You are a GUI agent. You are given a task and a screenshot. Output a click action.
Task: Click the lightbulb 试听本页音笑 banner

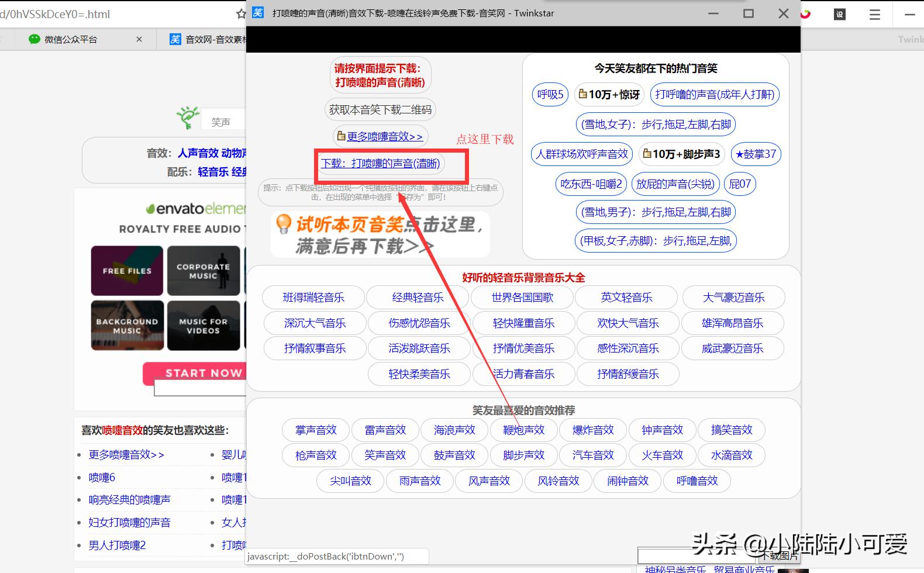[x=380, y=234]
